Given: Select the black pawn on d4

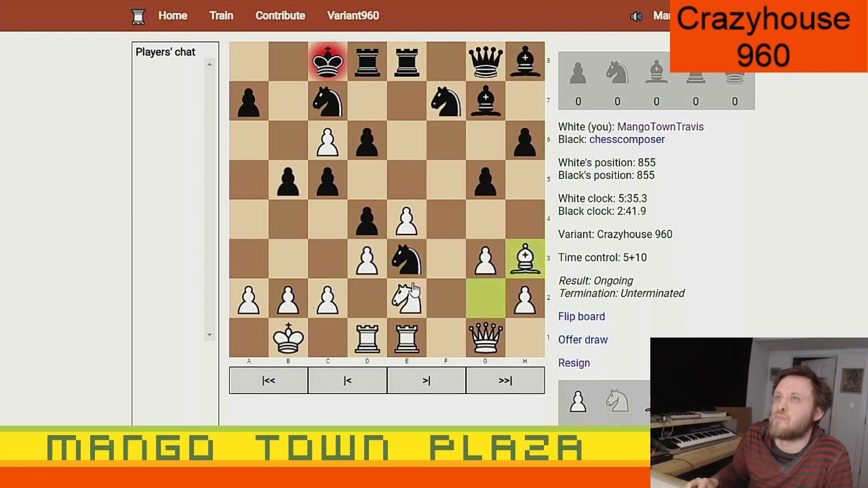Looking at the screenshot, I should pos(367,220).
